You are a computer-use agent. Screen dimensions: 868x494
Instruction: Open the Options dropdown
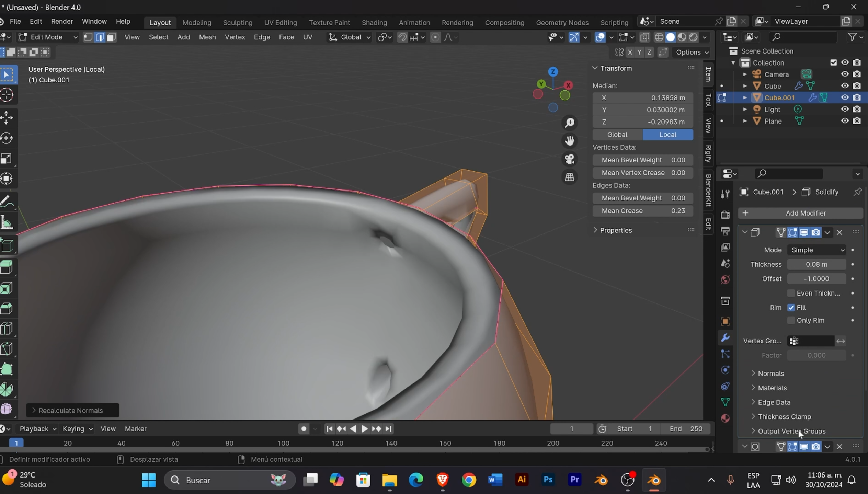(x=692, y=52)
